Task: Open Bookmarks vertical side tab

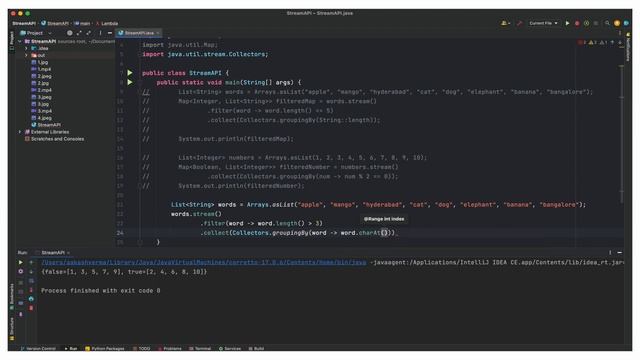Action: click(x=12, y=297)
